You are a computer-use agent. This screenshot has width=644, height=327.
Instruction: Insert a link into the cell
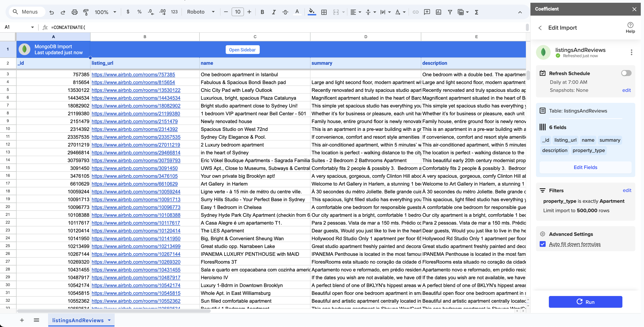tap(416, 12)
